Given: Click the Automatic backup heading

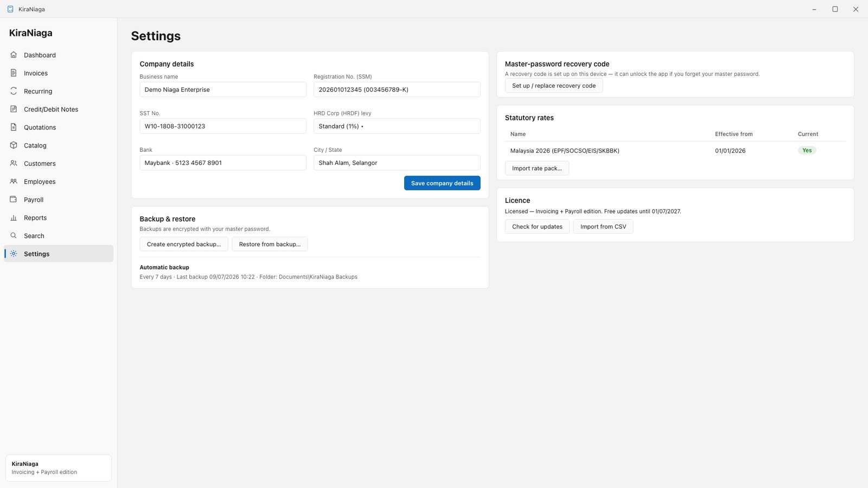Looking at the screenshot, I should [164, 267].
